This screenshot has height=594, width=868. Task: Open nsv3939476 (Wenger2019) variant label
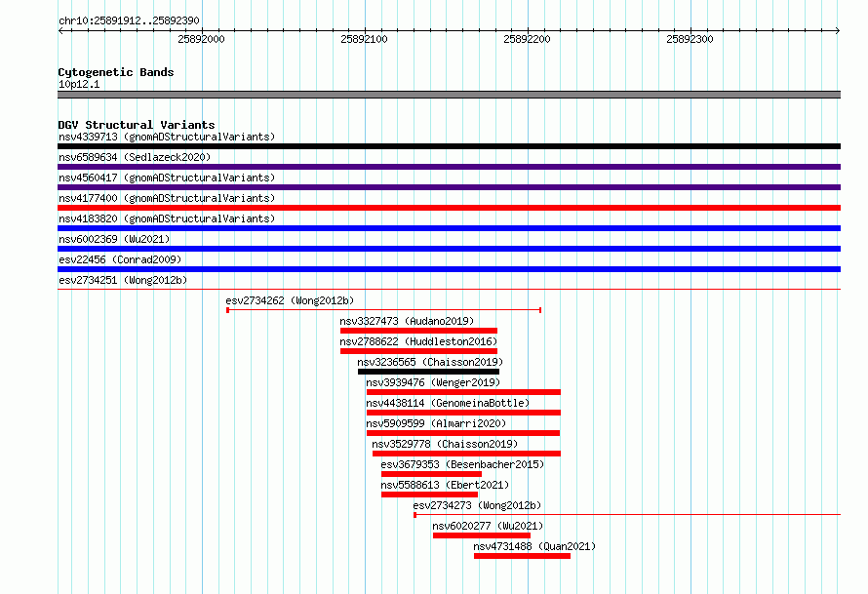point(433,382)
